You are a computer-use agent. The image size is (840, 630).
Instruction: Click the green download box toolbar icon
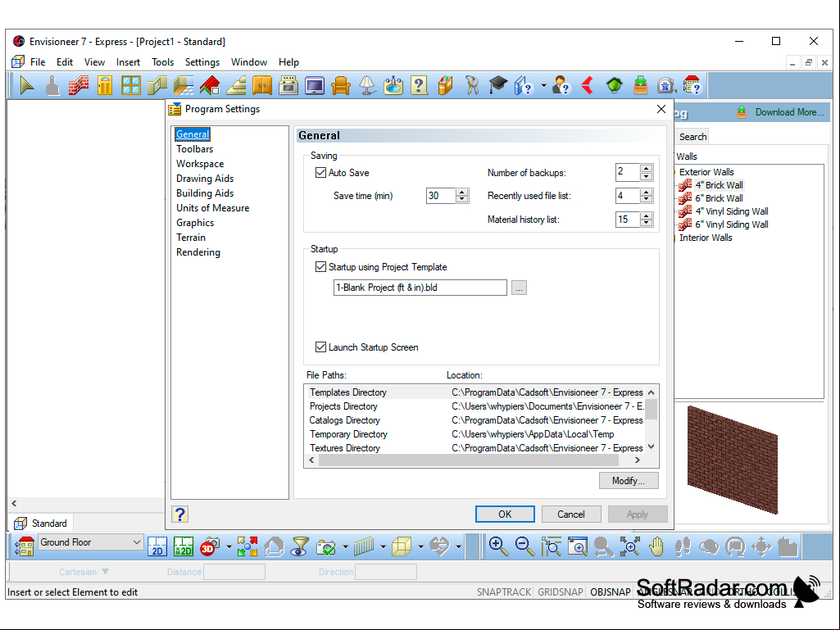[640, 85]
